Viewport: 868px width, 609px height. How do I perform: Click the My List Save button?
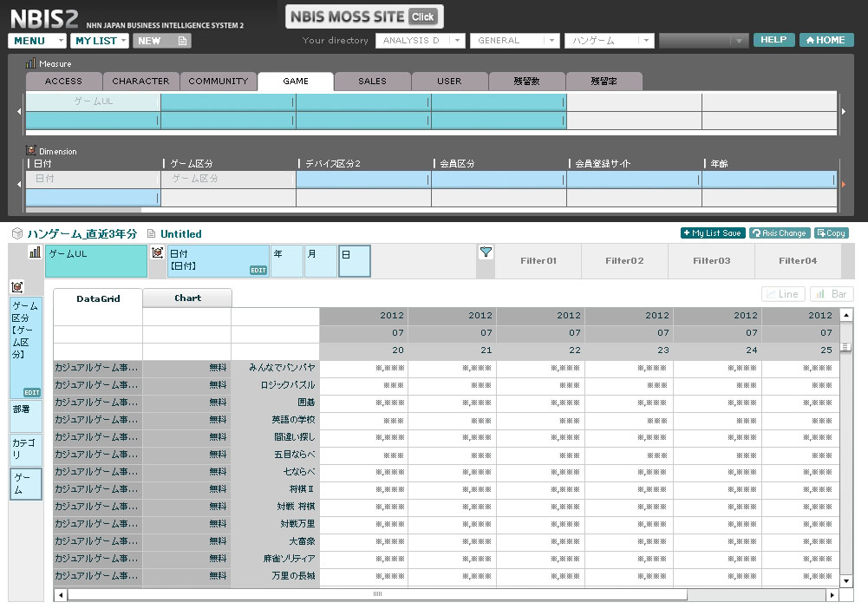(x=713, y=233)
